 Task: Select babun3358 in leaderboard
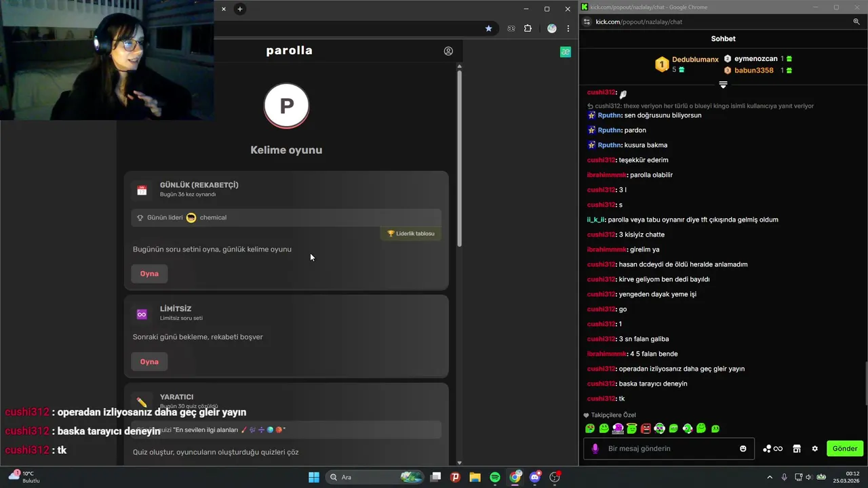point(753,70)
